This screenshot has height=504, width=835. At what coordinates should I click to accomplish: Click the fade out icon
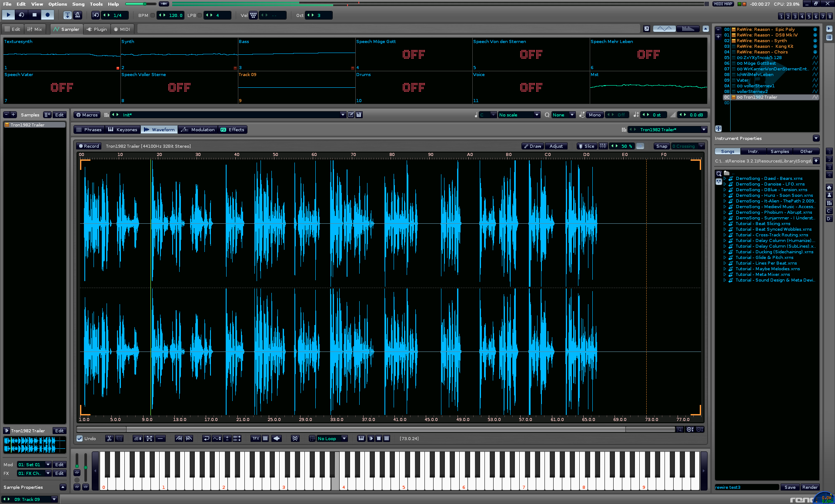pyautogui.click(x=189, y=438)
